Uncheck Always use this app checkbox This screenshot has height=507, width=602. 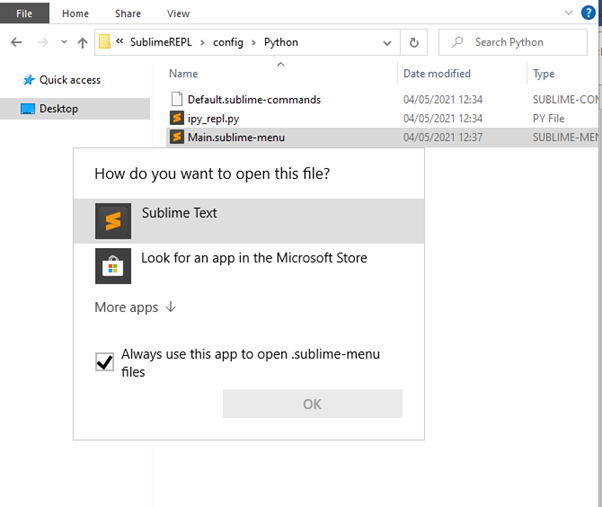[x=104, y=362]
